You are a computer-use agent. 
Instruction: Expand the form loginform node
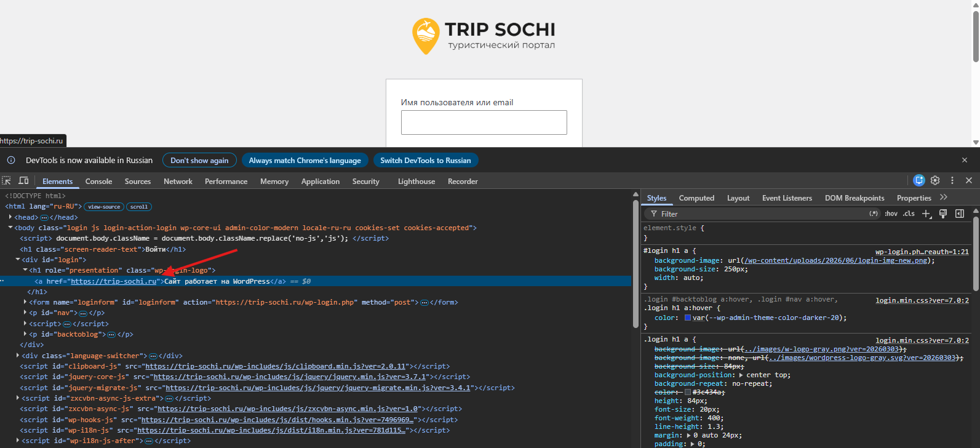coord(25,302)
